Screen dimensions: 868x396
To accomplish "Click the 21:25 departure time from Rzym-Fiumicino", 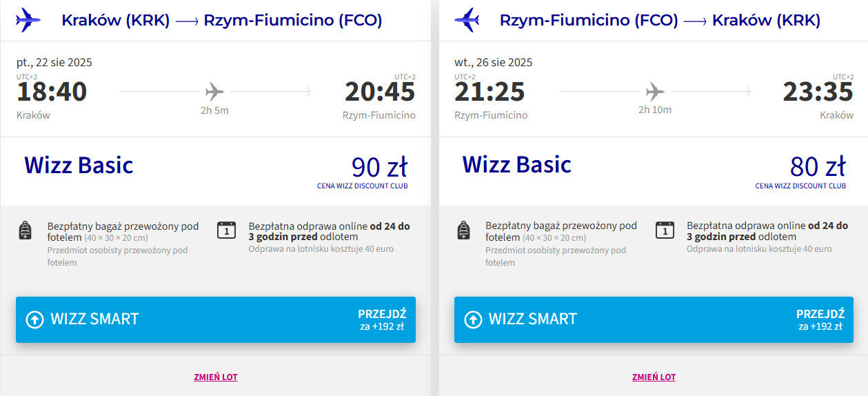I will pos(489,92).
